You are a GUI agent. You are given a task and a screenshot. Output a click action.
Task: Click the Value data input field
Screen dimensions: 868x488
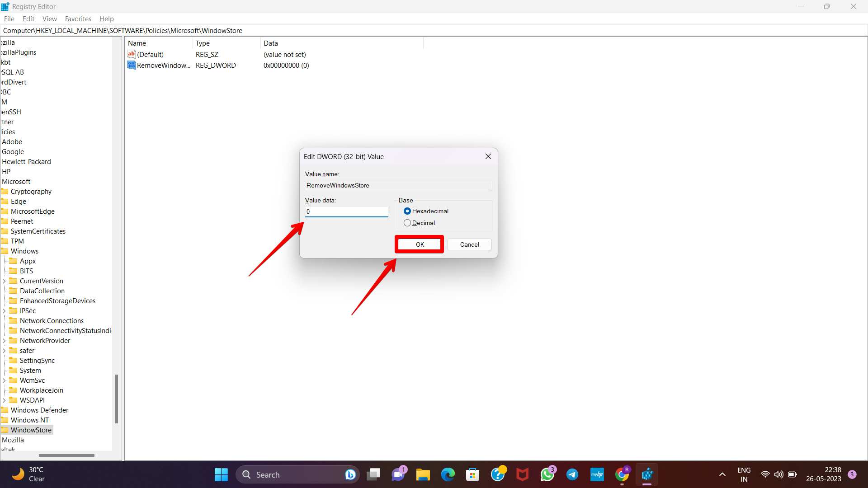click(x=346, y=211)
